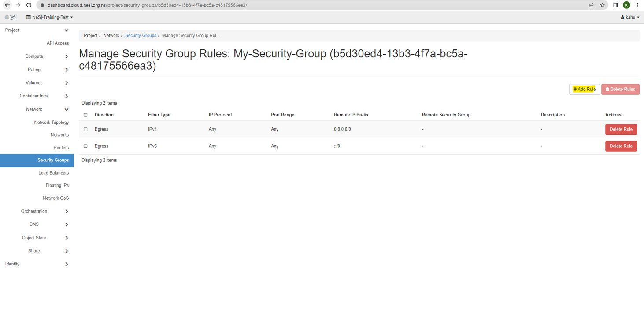The image size is (644, 336).
Task: Click the browser back arrow icon
Action: point(7,5)
